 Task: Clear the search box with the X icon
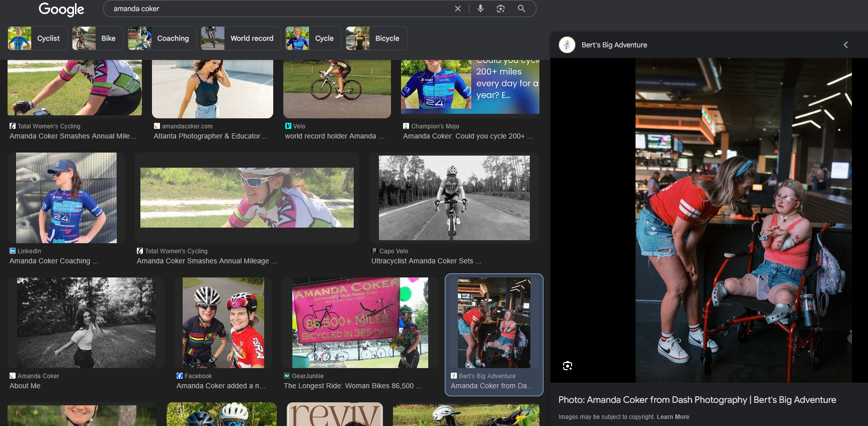tap(457, 9)
